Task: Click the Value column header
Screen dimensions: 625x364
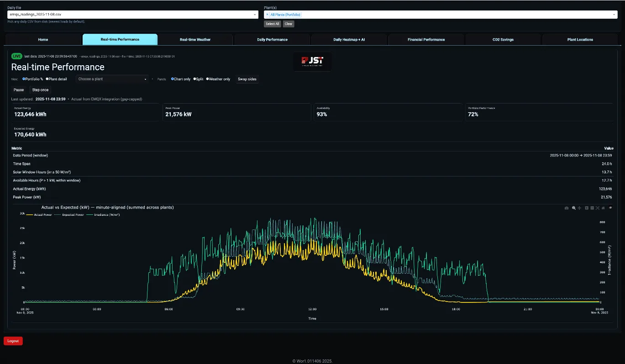Action: (609, 148)
